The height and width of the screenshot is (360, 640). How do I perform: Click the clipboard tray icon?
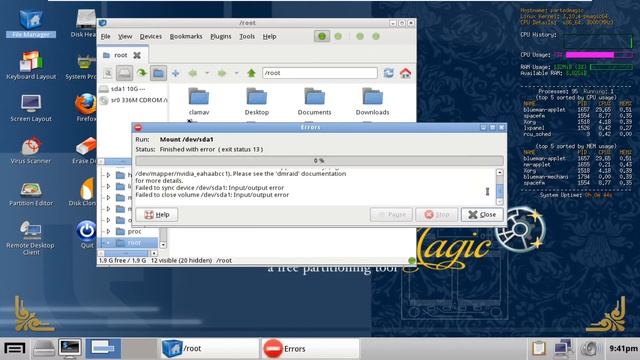(538, 348)
